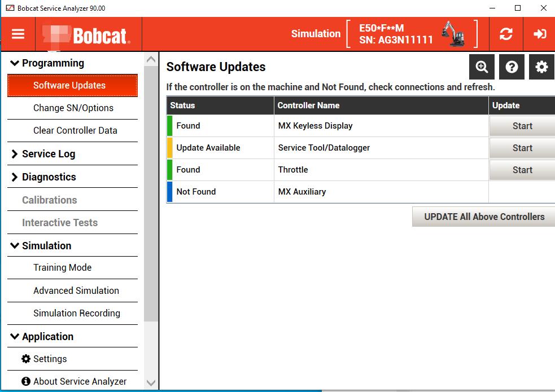Open Clear Controller Data
Image resolution: width=555 pixels, height=392 pixels.
(x=73, y=131)
